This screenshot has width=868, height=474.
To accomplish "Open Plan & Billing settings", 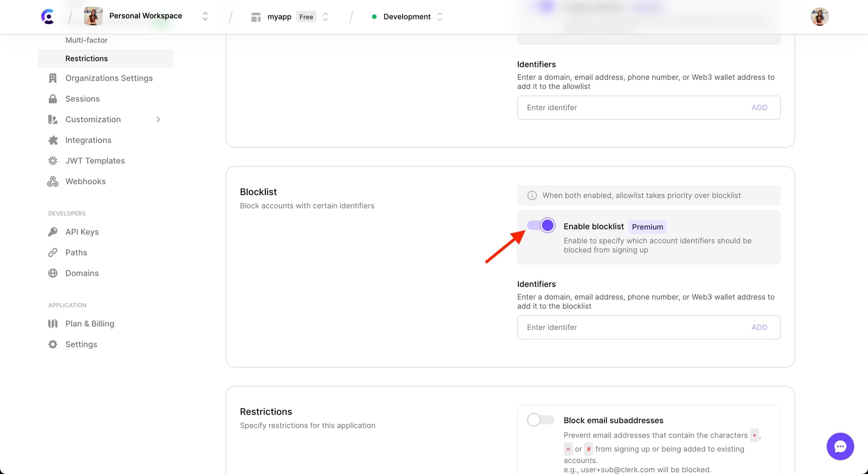I will [x=89, y=323].
